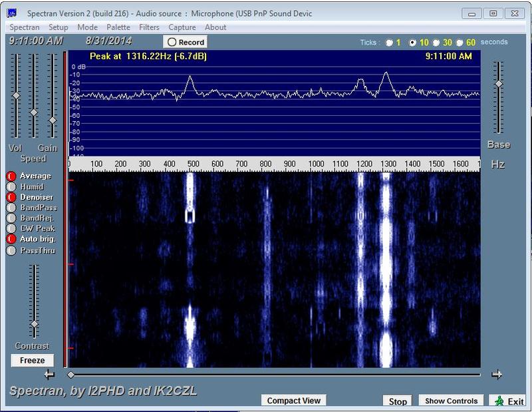Toggle Auto brig. indicator
This screenshot has width=532, height=412.
click(x=11, y=239)
